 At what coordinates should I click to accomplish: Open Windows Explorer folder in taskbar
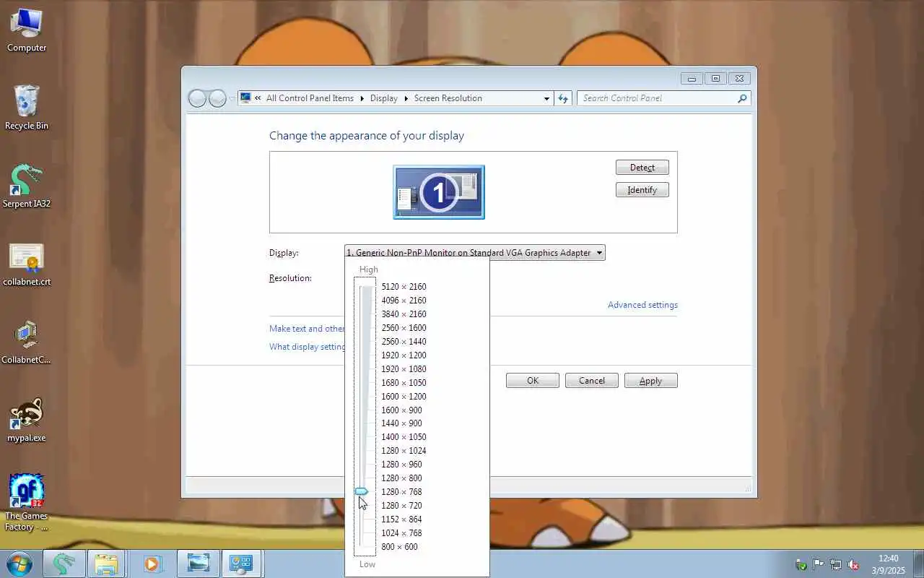click(106, 564)
